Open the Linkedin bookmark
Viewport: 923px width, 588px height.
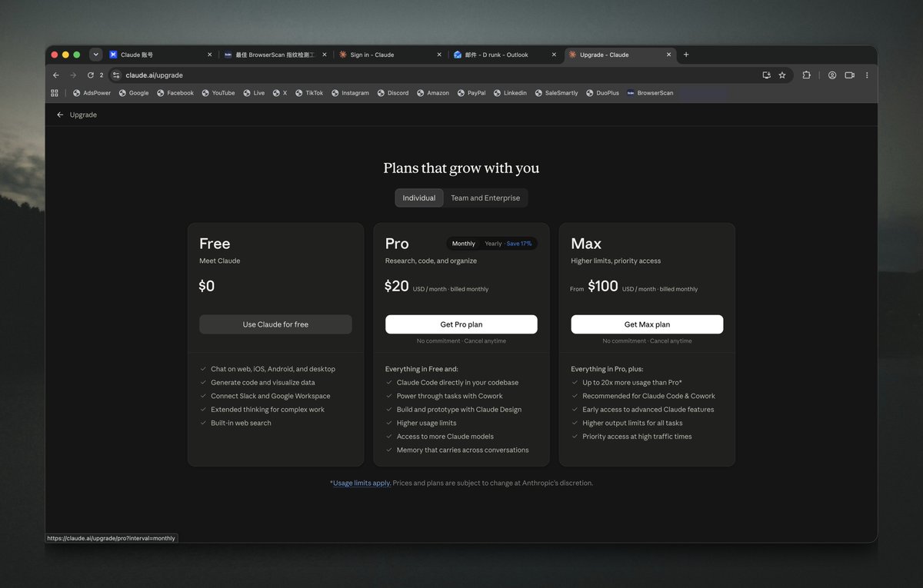pyautogui.click(x=509, y=93)
